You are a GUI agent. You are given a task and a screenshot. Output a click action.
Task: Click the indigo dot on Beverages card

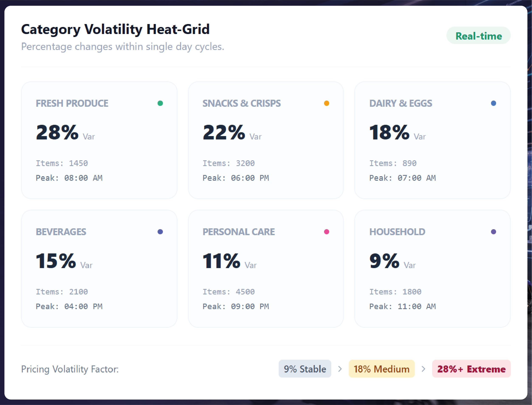click(160, 232)
